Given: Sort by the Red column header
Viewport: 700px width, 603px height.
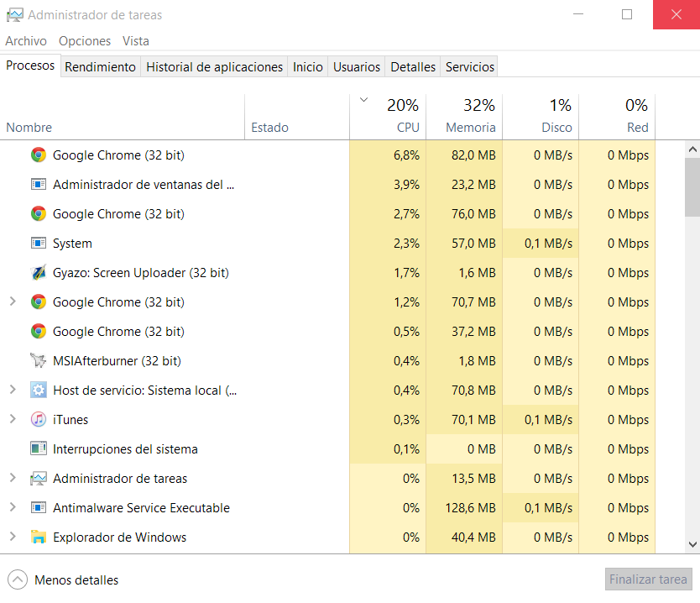Looking at the screenshot, I should 617,117.
